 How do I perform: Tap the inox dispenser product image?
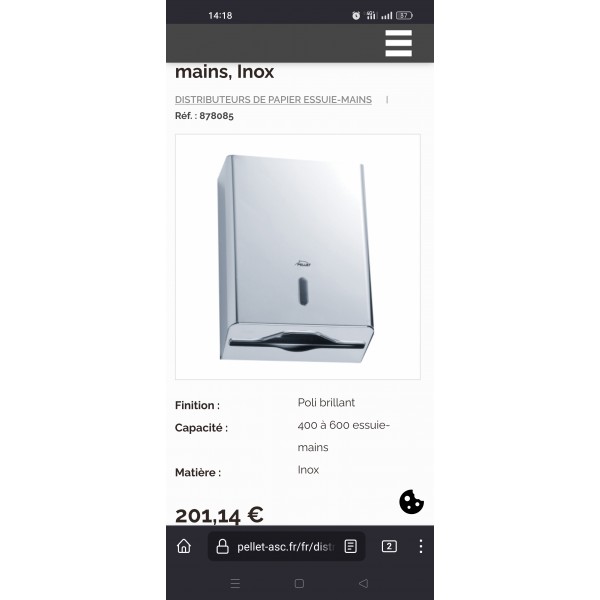298,257
